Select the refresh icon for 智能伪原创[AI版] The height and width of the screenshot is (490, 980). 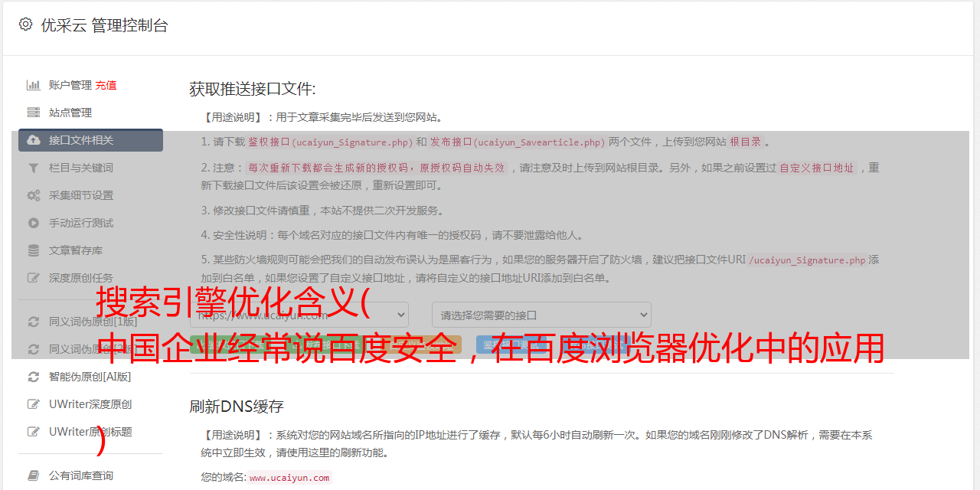tap(34, 377)
